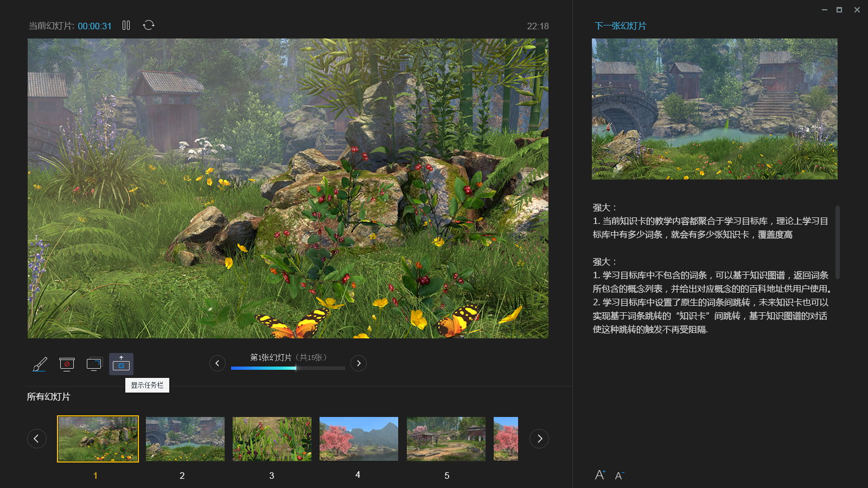The height and width of the screenshot is (488, 868).
Task: Increase notes font size
Action: (x=600, y=475)
